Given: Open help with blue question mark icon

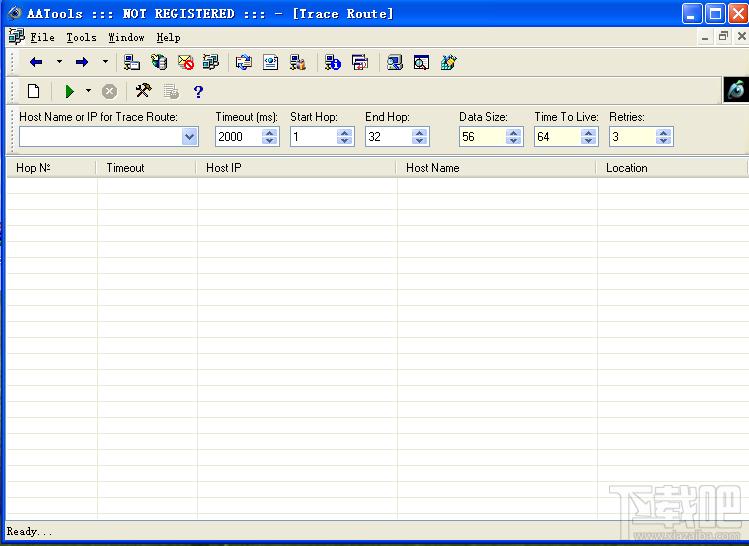Looking at the screenshot, I should 198,91.
